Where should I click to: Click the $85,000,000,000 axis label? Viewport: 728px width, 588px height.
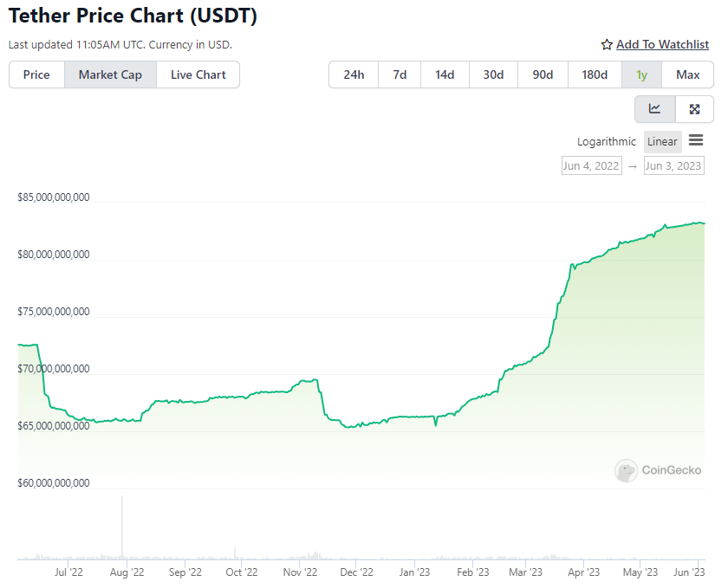(54, 197)
